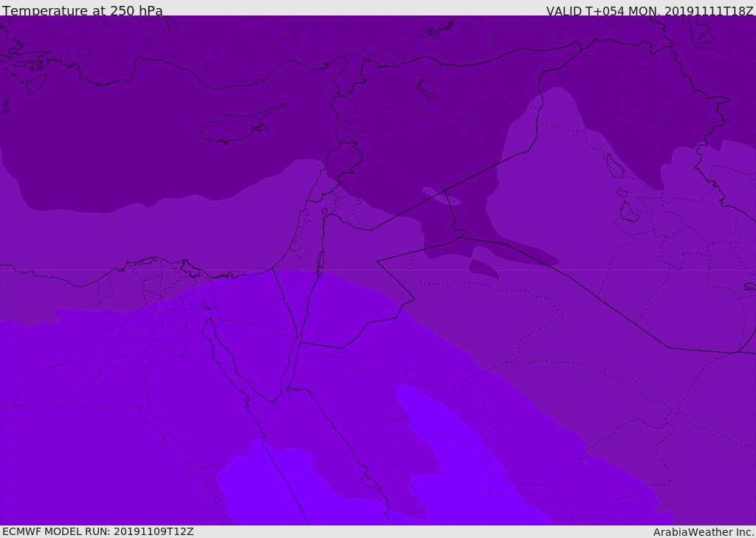Click the Dead Sea outline on the map

tap(320, 261)
